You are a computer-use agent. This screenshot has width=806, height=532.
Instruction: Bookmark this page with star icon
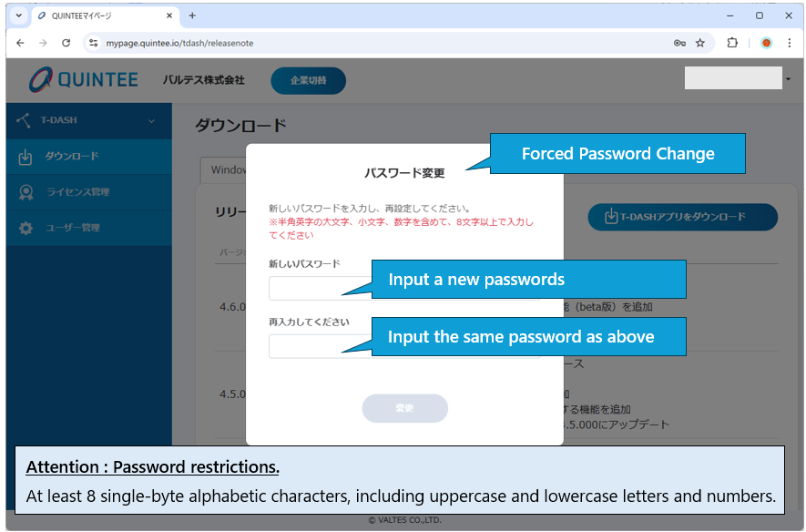tap(700, 43)
